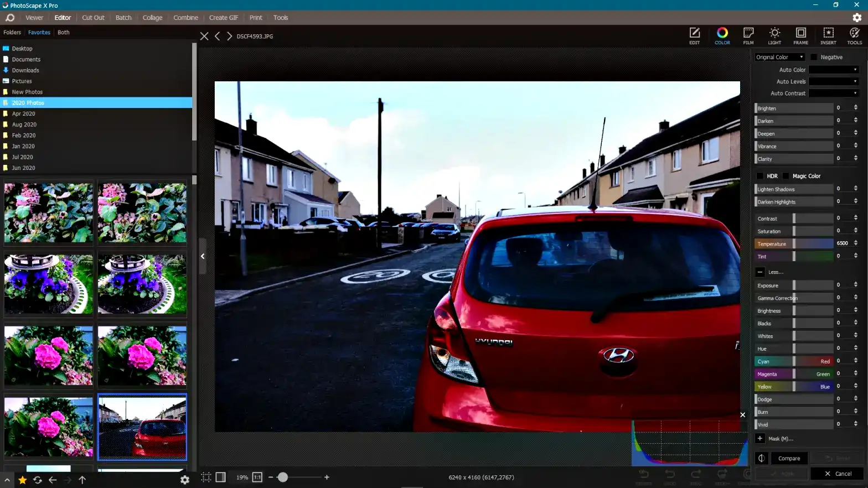This screenshot has height=488, width=868.
Task: Toggle the split compare view icon
Action: (761, 458)
